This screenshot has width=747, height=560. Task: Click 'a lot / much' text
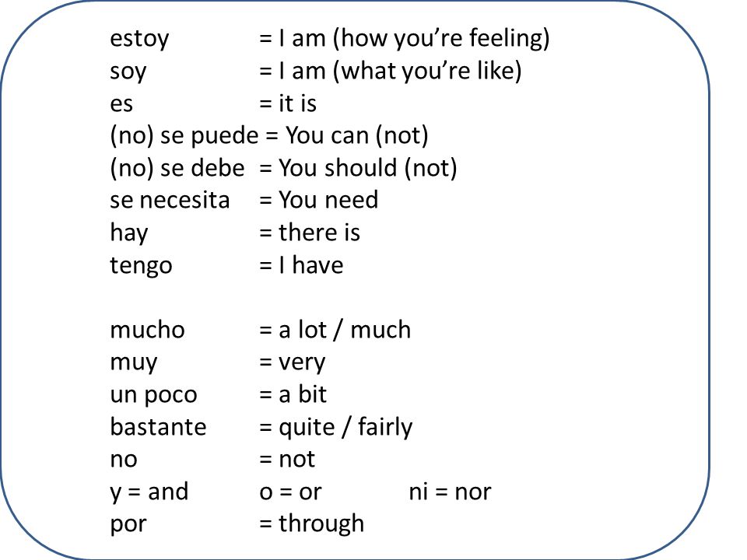pos(345,330)
